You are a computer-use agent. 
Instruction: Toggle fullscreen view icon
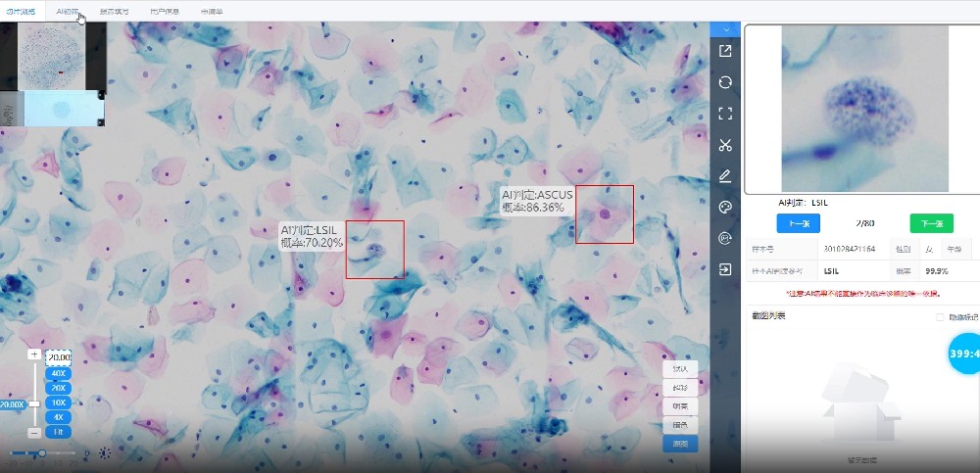pyautogui.click(x=725, y=114)
